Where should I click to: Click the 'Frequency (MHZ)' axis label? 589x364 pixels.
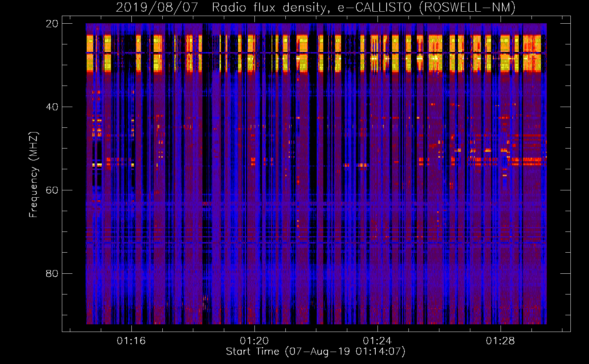[33, 175]
